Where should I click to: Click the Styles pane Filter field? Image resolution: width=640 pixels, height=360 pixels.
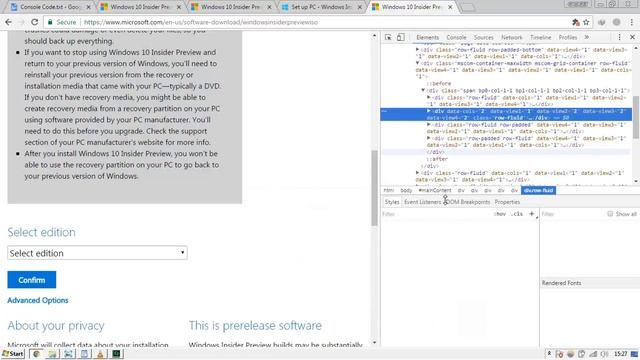point(437,214)
